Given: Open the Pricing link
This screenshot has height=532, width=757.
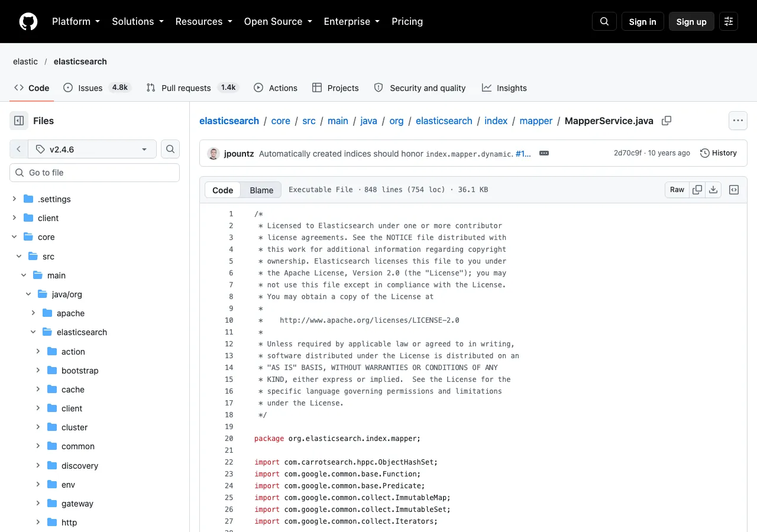Looking at the screenshot, I should tap(407, 21).
